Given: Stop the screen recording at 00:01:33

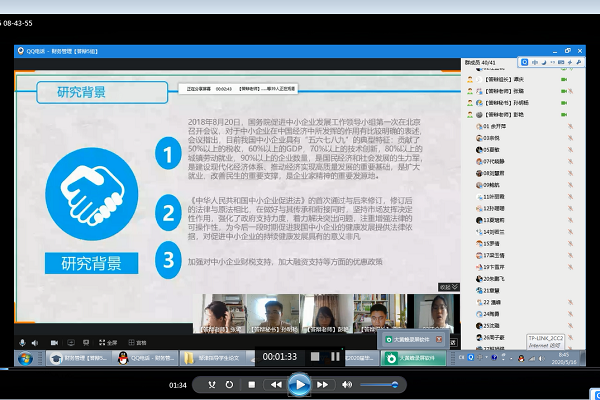Looking at the screenshot, I should (x=314, y=356).
